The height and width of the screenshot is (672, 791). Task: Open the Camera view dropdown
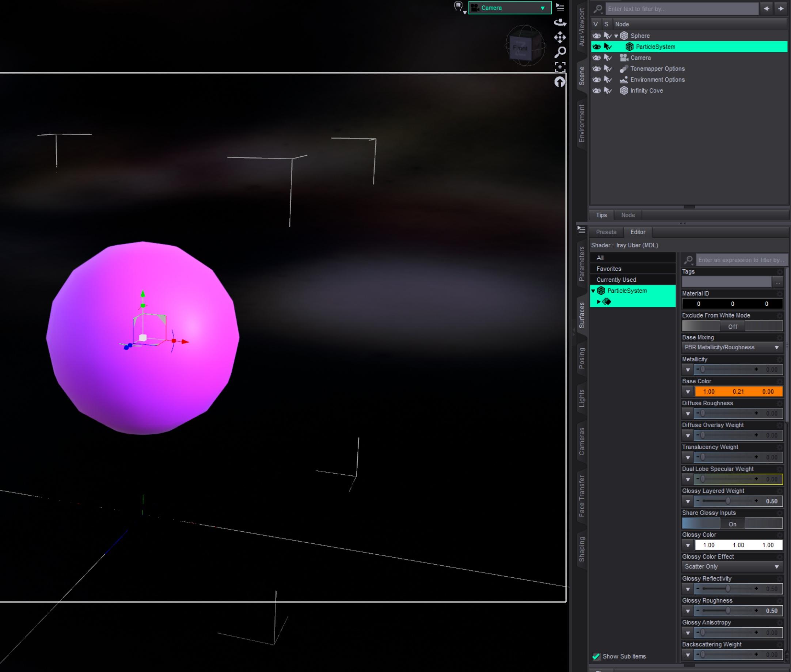510,8
